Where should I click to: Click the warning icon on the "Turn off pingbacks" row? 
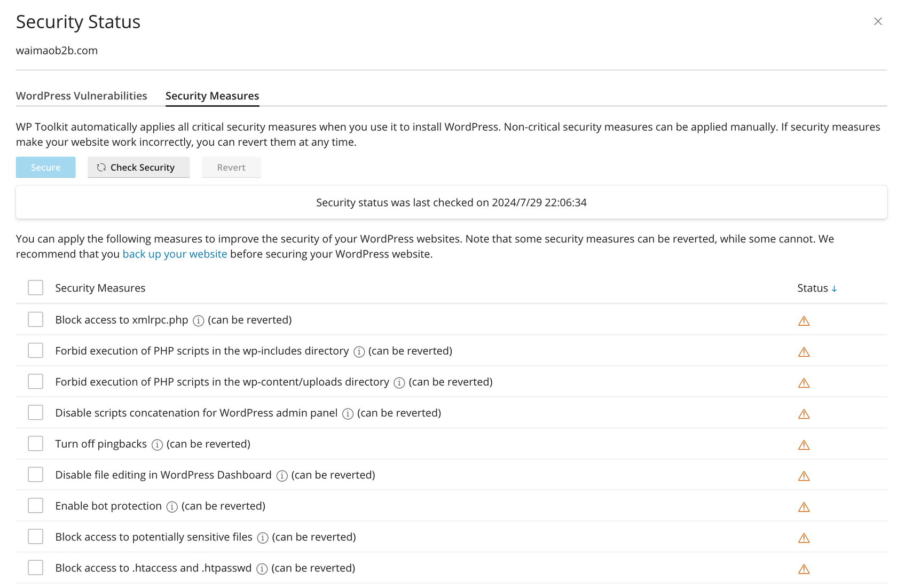click(x=804, y=444)
